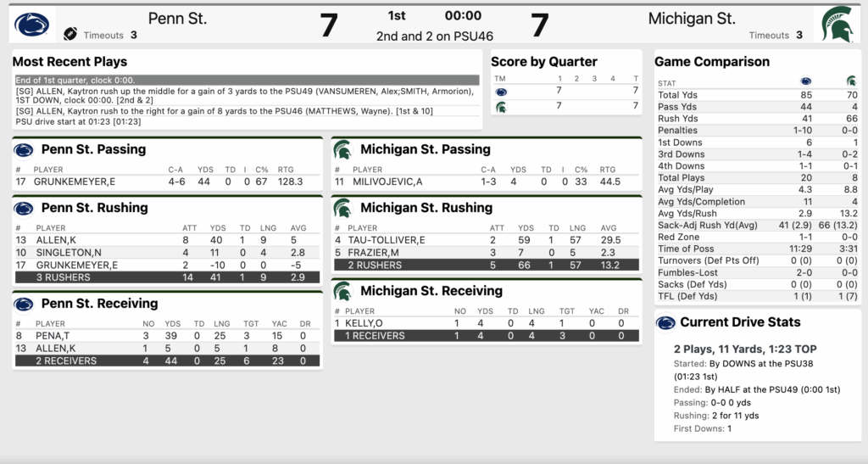Click the PENA,T row in Penn St. Receiving
The width and height of the screenshot is (868, 464).
click(x=167, y=336)
